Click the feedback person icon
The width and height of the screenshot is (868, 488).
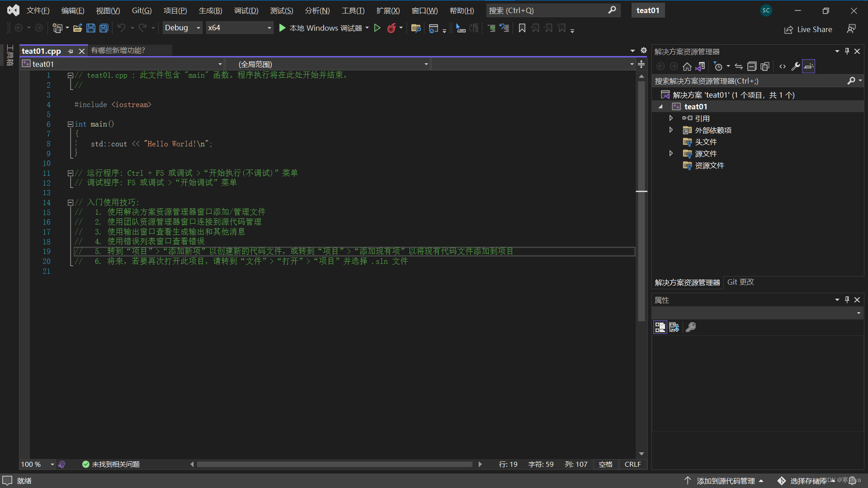pos(851,29)
